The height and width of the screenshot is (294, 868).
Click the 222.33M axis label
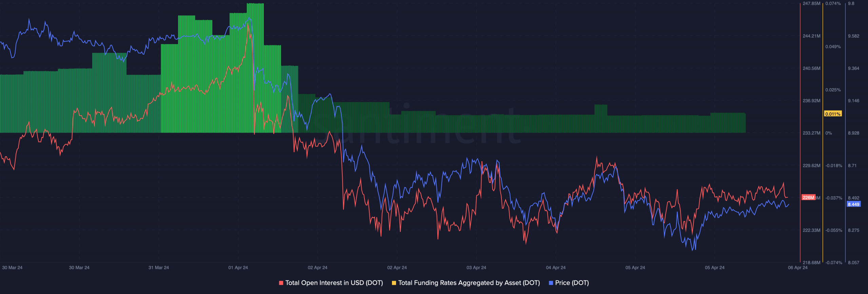click(x=811, y=230)
